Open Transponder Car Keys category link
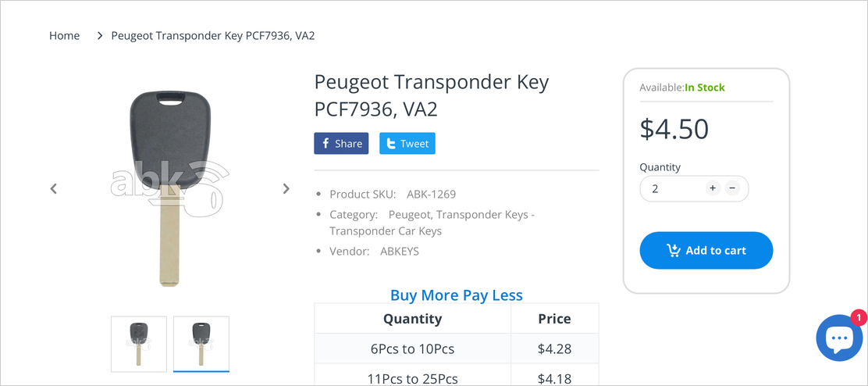Image resolution: width=868 pixels, height=386 pixels. (386, 231)
